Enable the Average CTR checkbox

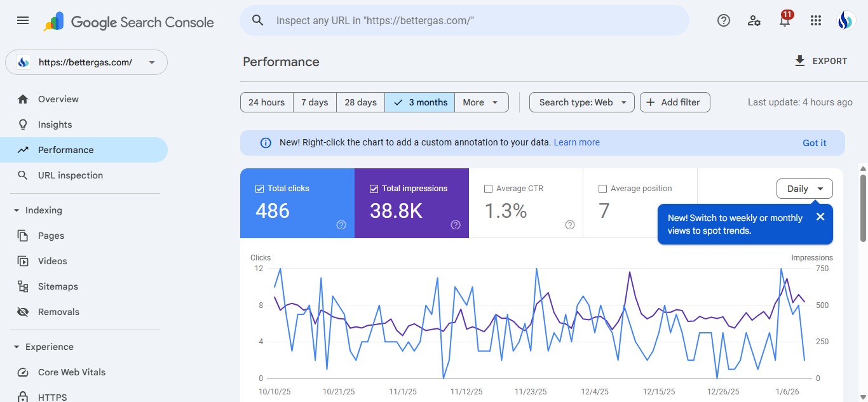coord(488,189)
